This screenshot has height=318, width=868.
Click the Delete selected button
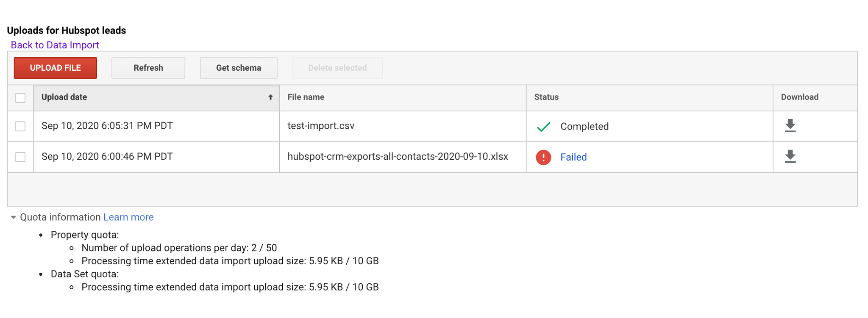337,68
